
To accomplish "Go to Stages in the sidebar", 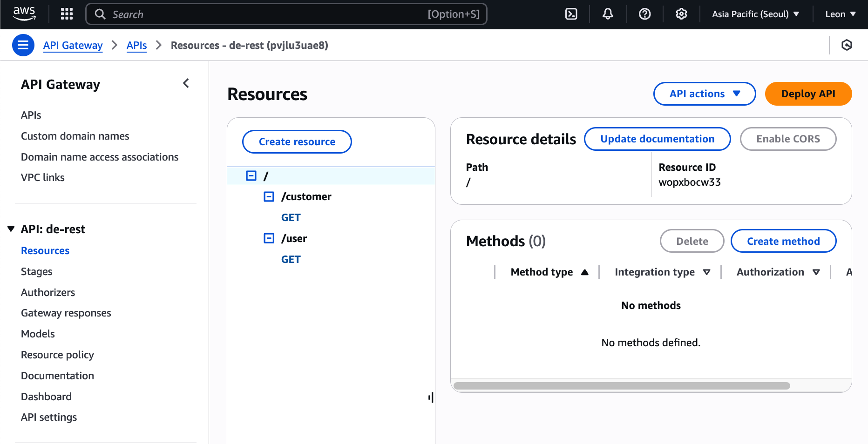I will point(37,271).
